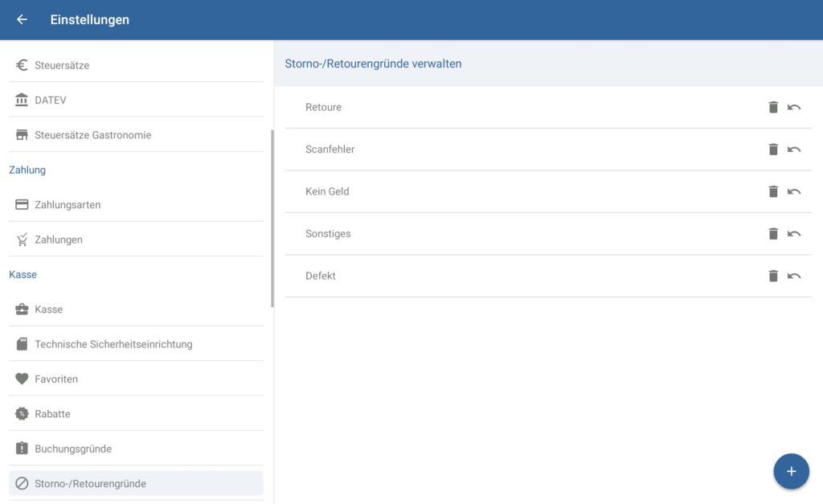The image size is (823, 504).
Task: Open Favoriten settings
Action: coord(56,379)
